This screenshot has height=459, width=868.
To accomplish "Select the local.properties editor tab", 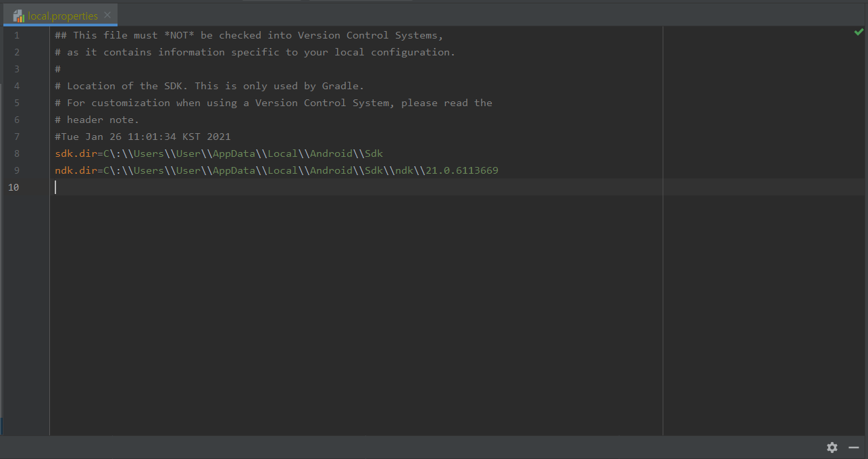I will click(61, 16).
